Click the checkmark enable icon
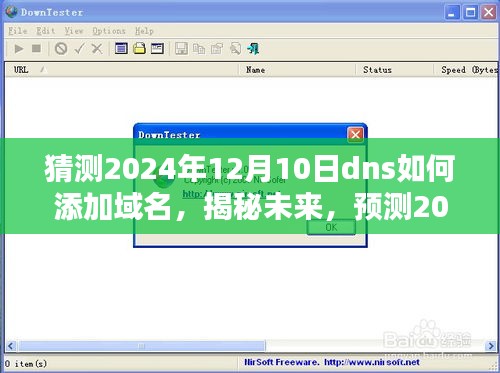This screenshot has height=373, width=500. coord(79,49)
